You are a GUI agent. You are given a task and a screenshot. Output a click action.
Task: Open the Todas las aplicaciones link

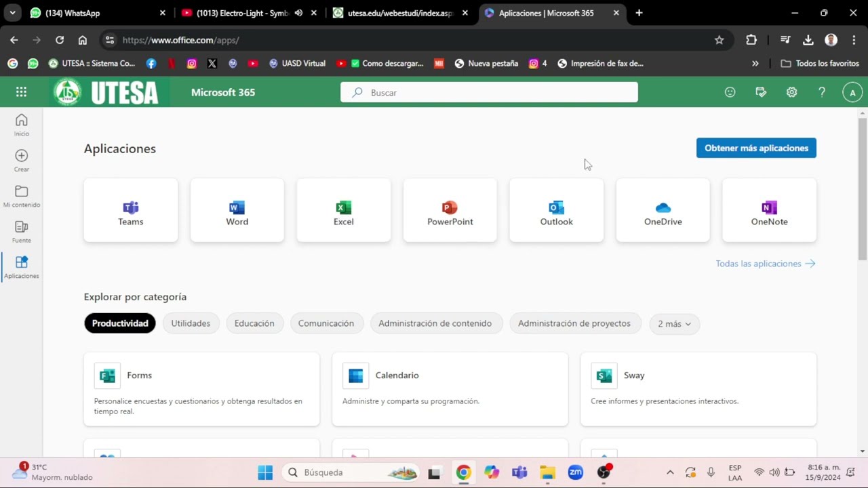tap(766, 264)
